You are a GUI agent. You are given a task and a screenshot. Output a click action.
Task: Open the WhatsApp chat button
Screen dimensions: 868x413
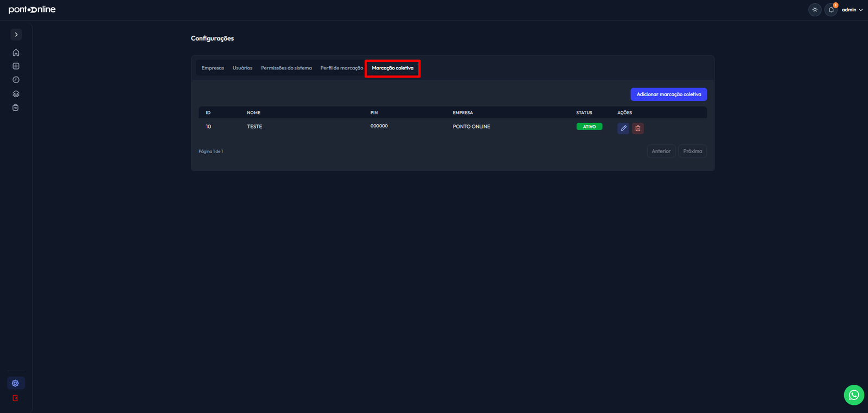point(854,395)
